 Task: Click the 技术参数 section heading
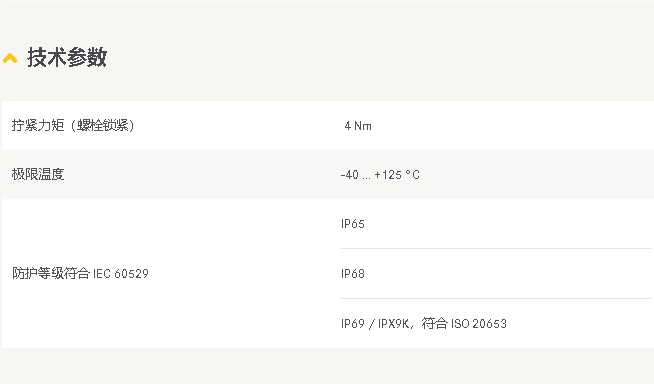67,57
